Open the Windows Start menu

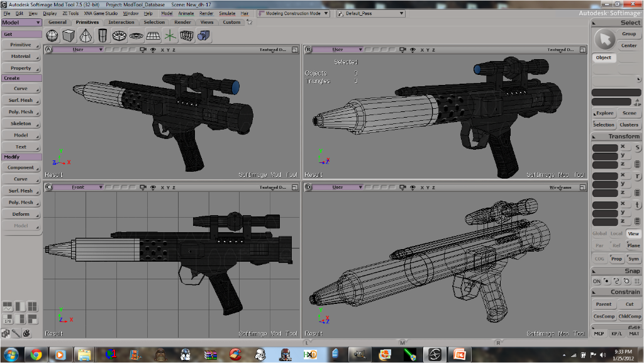click(11, 354)
